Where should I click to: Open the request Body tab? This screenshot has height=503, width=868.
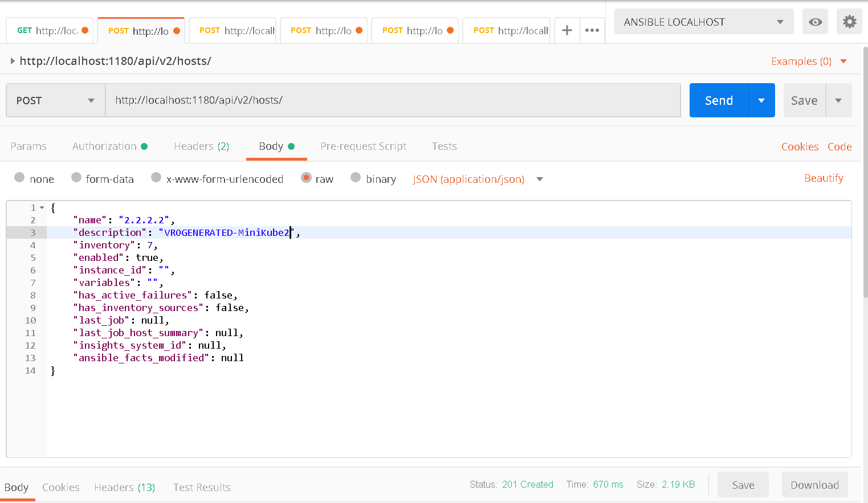[276, 146]
